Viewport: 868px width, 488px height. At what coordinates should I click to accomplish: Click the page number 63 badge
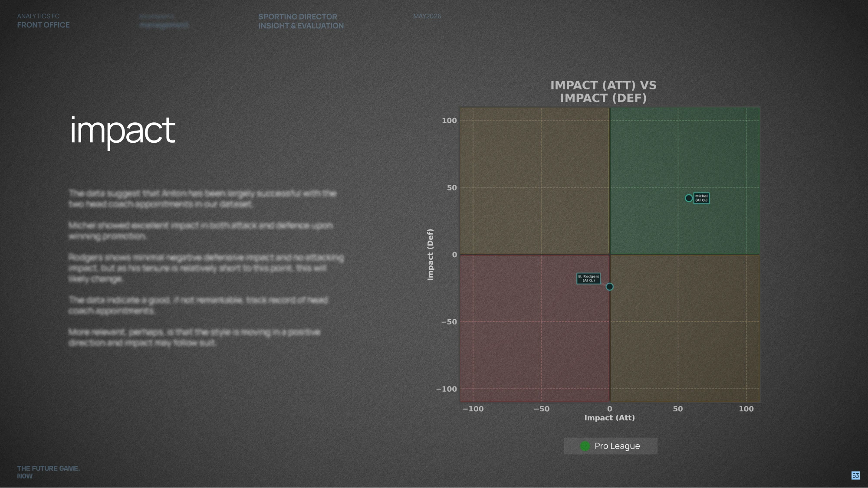855,475
